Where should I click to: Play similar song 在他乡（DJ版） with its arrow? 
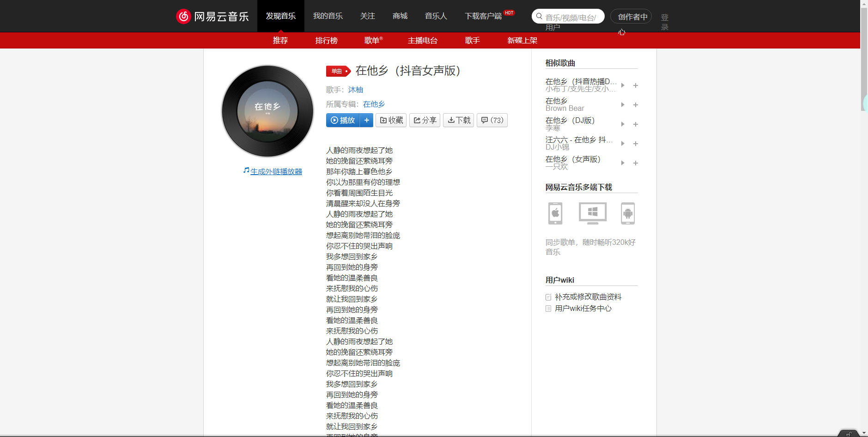pos(622,124)
